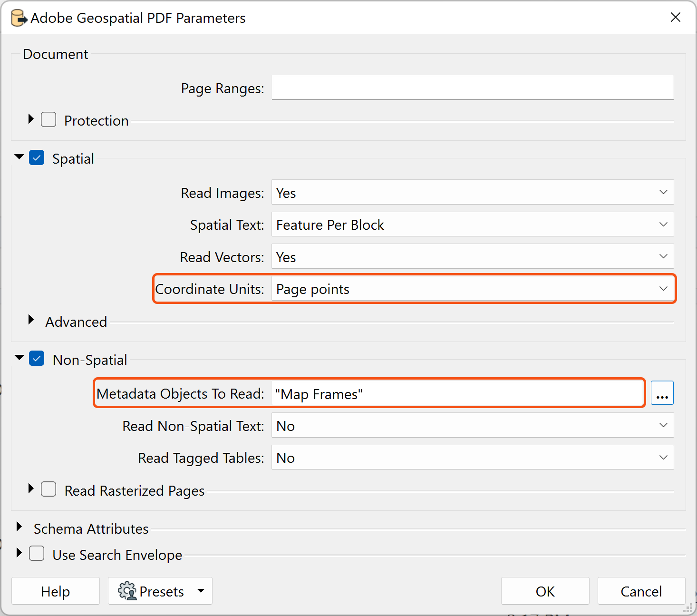Click the "Coordinate Units:" label
Image resolution: width=697 pixels, height=616 pixels.
[210, 289]
